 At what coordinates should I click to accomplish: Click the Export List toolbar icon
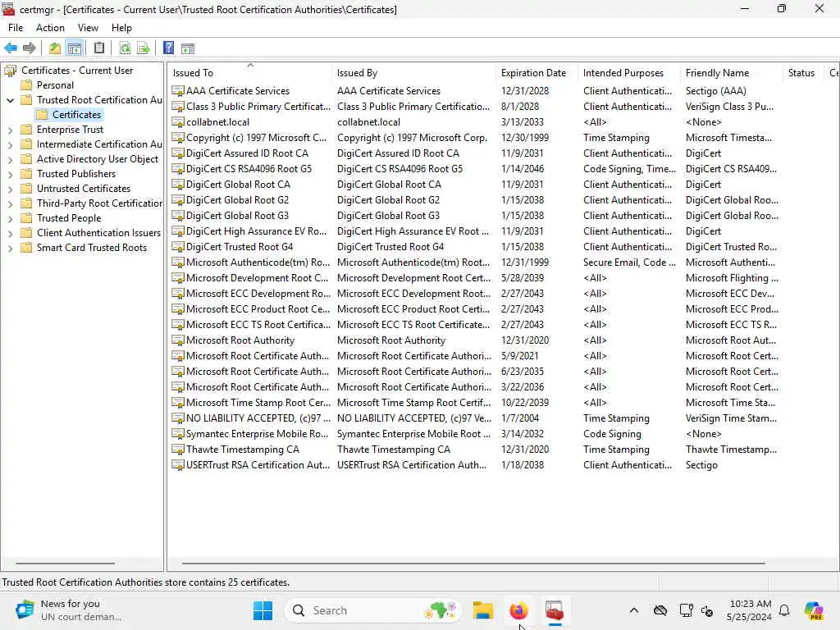(143, 48)
